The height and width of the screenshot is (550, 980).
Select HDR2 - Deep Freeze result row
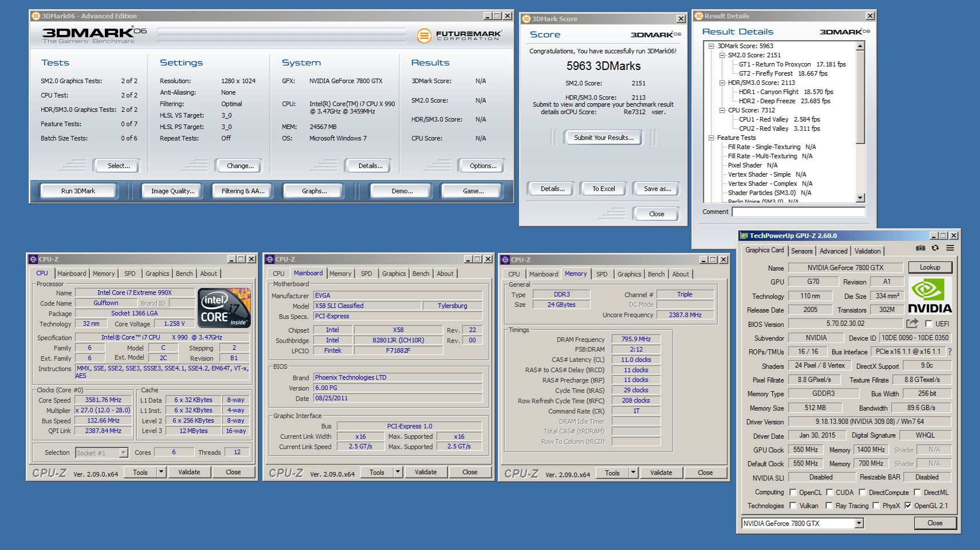[x=784, y=101]
